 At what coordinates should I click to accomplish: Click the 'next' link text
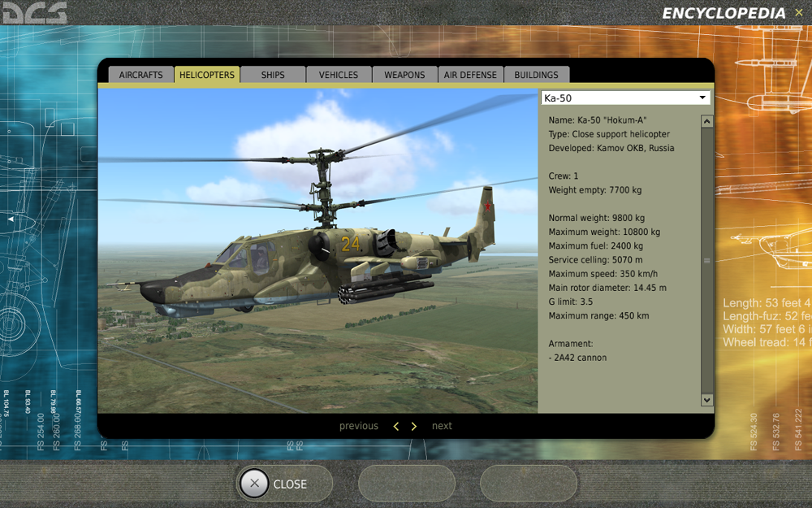pos(442,426)
